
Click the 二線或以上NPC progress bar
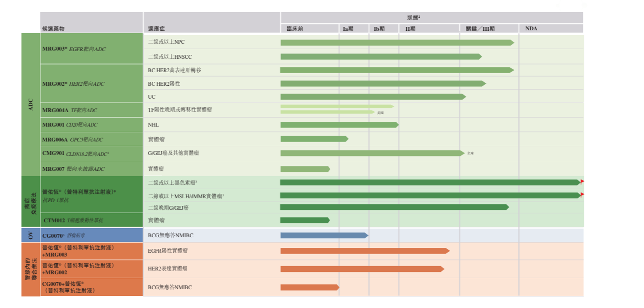click(x=397, y=42)
